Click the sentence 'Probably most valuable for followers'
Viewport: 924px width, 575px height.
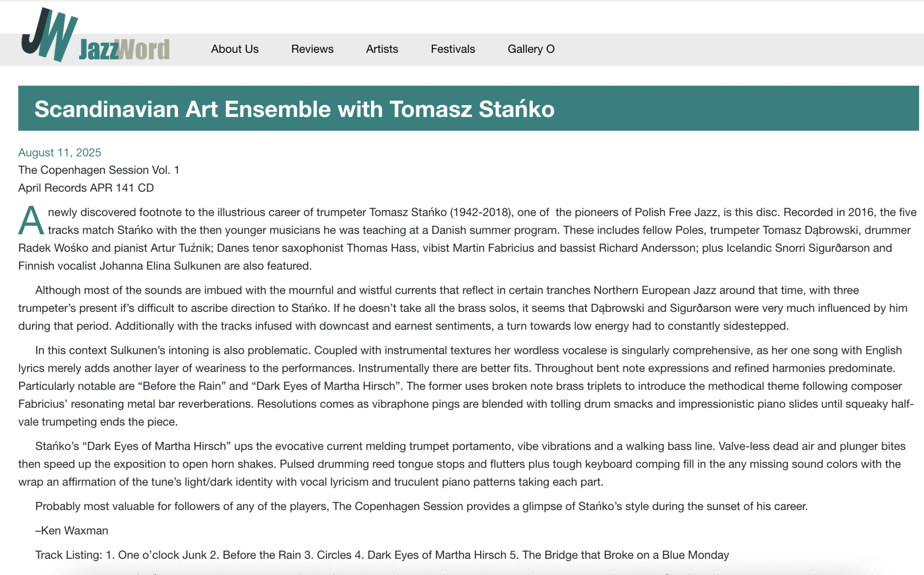[x=421, y=506]
